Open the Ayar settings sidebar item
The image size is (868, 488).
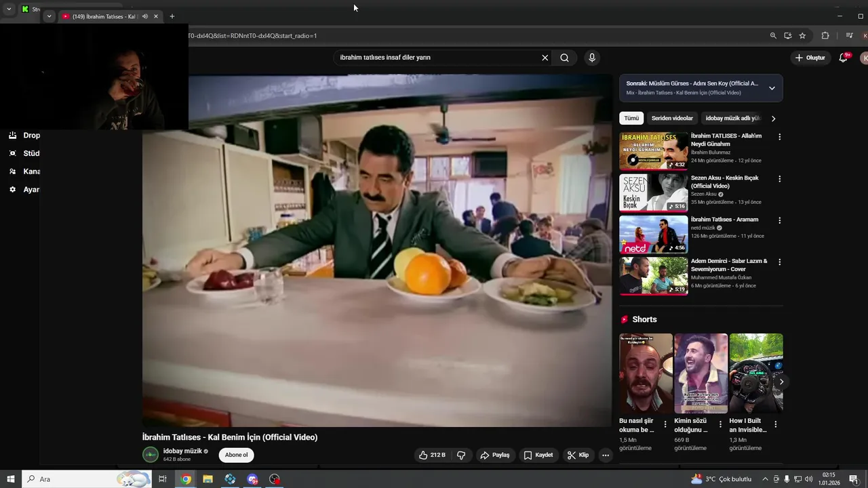[x=24, y=190]
